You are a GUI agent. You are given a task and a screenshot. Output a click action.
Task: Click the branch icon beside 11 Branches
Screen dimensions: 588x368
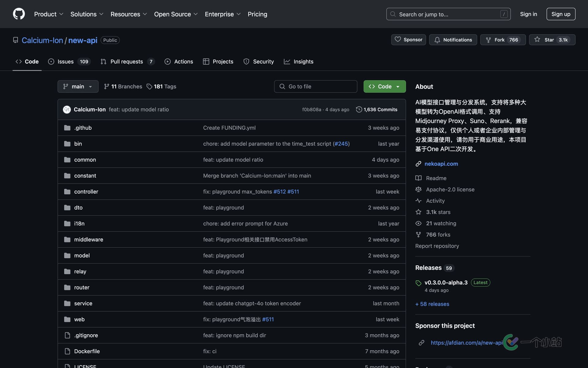tap(107, 86)
